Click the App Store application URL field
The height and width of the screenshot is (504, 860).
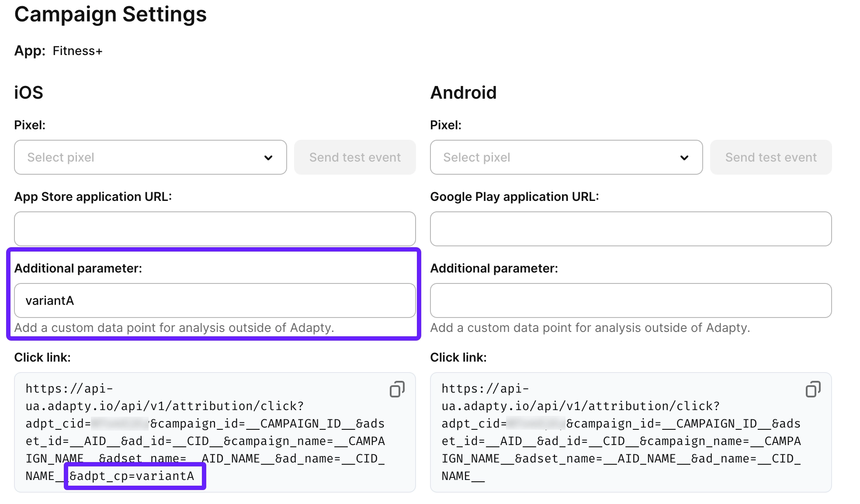[x=215, y=228]
